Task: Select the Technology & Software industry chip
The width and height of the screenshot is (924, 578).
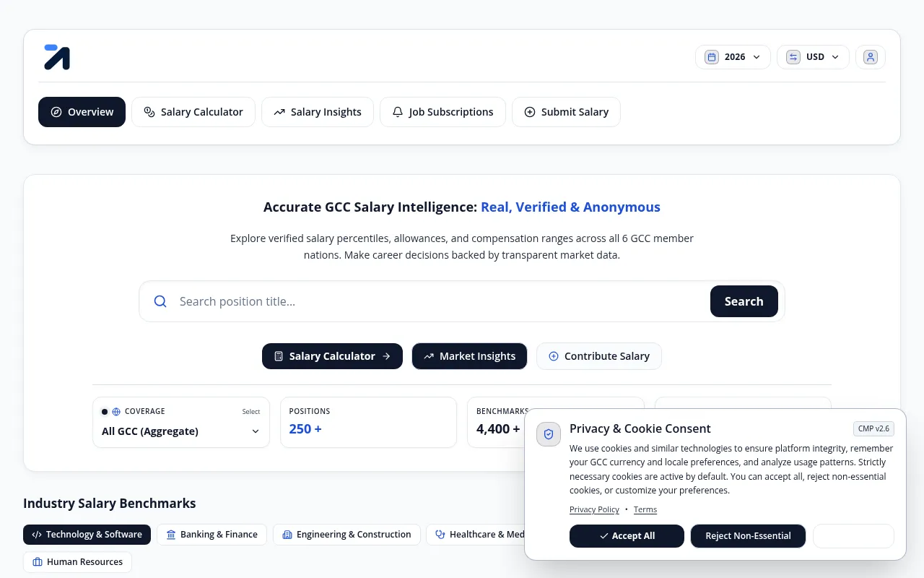Action: (87, 535)
